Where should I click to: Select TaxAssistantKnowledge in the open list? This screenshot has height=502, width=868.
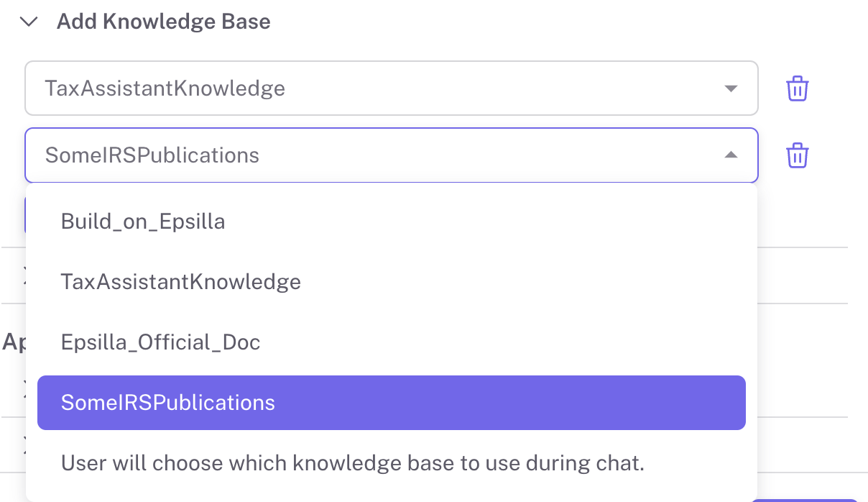[x=180, y=281]
